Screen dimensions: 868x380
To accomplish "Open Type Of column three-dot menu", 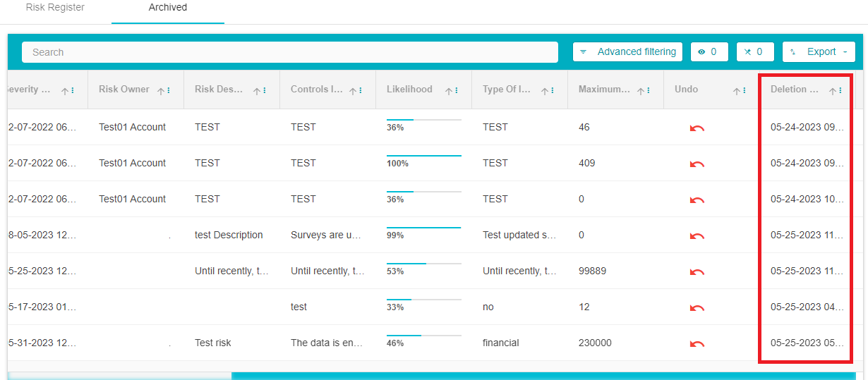I will 553,91.
